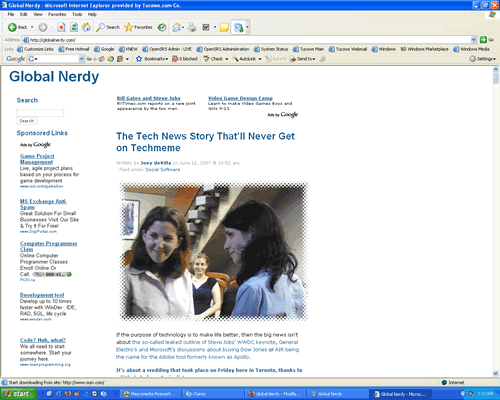Open the Free Hotmail links bar shortcut
The image size is (500, 400).
coord(74,49)
